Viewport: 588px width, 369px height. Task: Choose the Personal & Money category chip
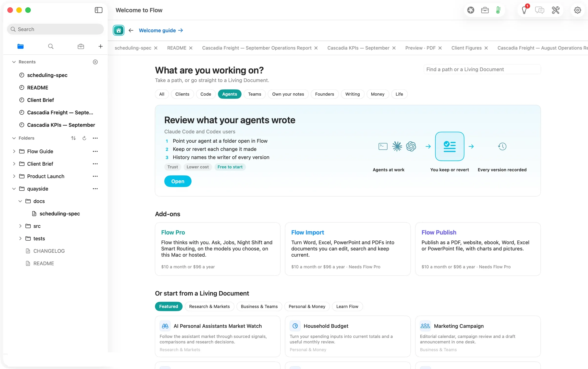(307, 307)
